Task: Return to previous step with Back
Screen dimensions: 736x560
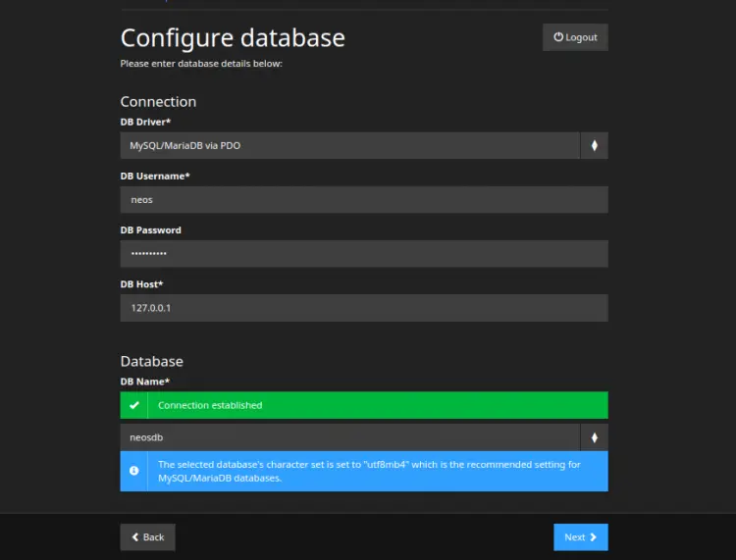Action: [x=148, y=537]
